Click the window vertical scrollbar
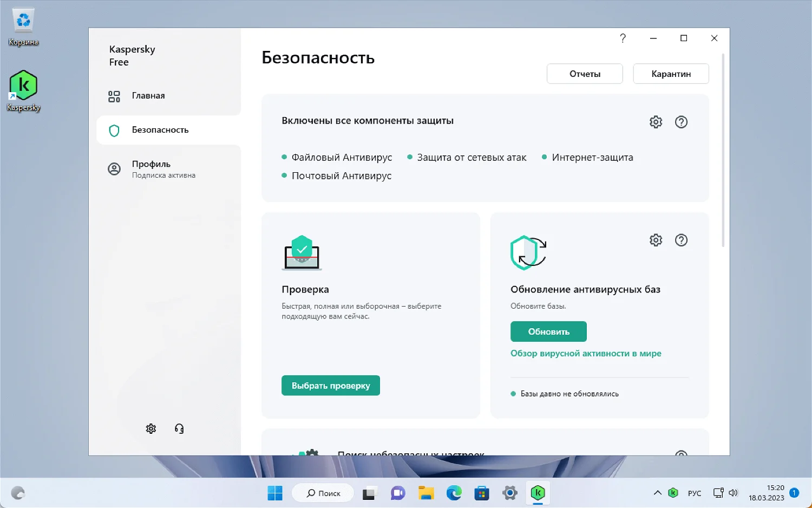 click(723, 150)
